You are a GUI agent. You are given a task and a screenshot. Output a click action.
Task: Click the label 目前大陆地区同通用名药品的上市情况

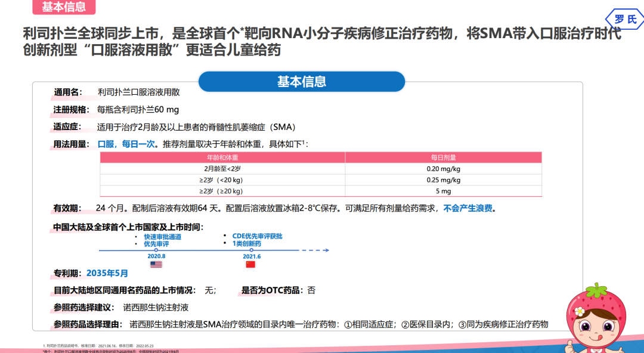(x=125, y=290)
